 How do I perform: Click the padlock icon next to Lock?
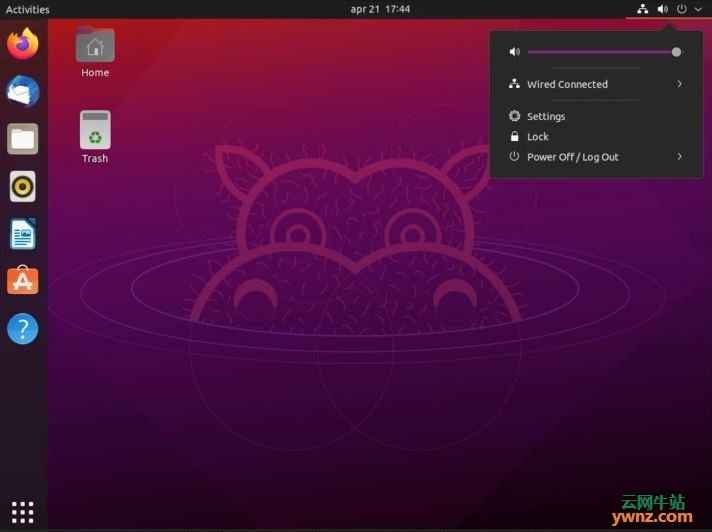pos(514,136)
